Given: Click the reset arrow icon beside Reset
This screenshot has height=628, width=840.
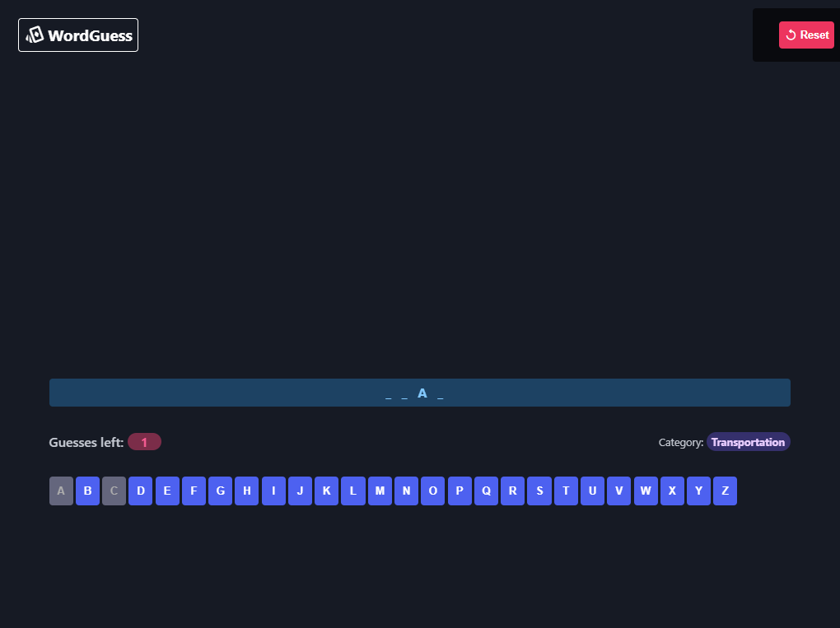Looking at the screenshot, I should [x=791, y=35].
